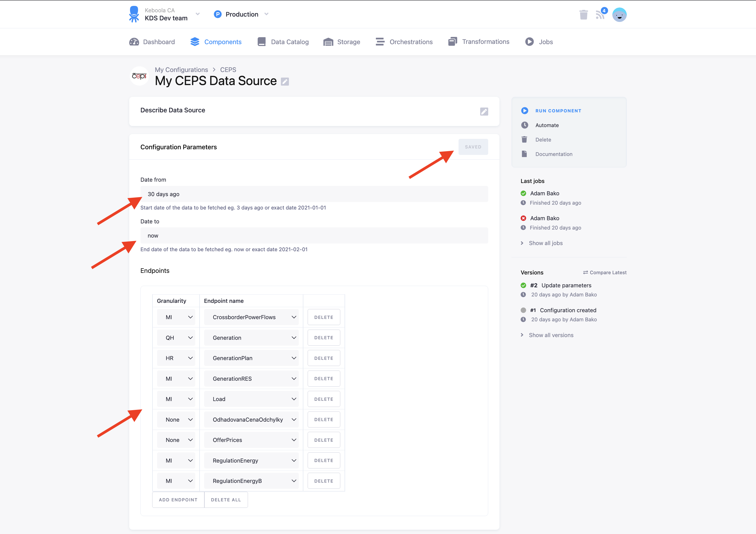Click the DELETE ALL button

(226, 500)
